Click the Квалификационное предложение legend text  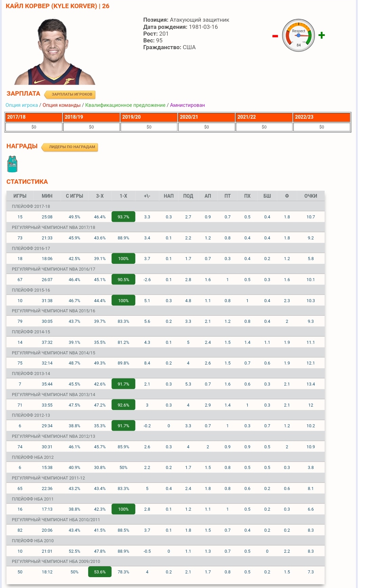pos(125,105)
